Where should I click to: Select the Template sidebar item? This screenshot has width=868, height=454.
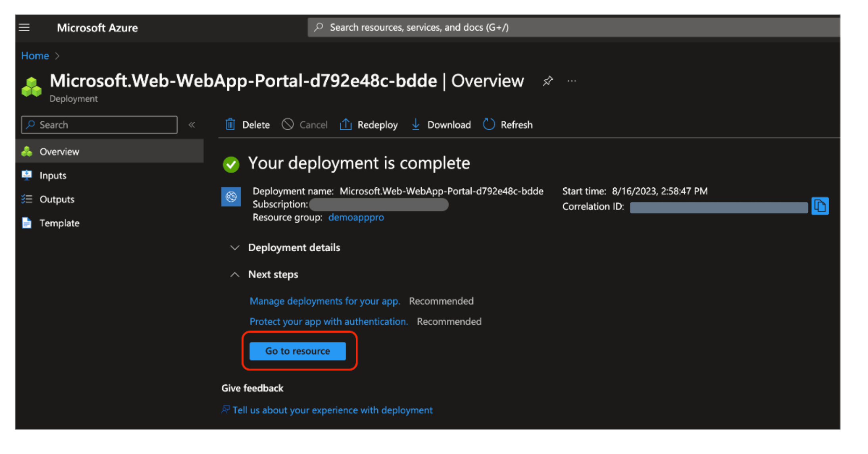tap(60, 223)
